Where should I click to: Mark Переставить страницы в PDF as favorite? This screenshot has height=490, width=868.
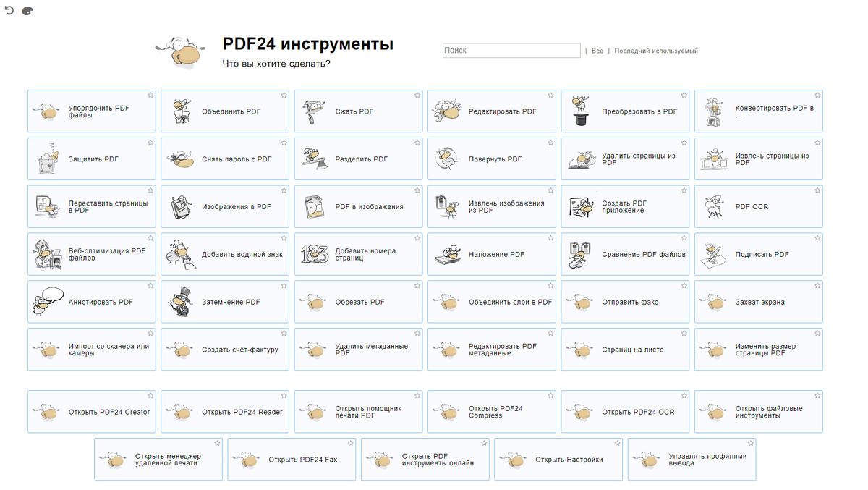(150, 190)
